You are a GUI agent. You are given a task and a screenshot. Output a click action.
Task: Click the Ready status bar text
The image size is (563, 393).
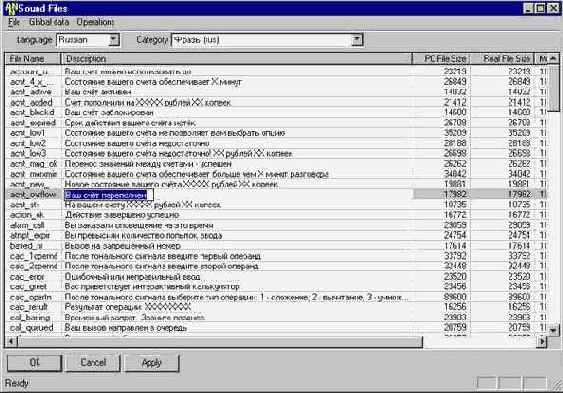click(17, 383)
